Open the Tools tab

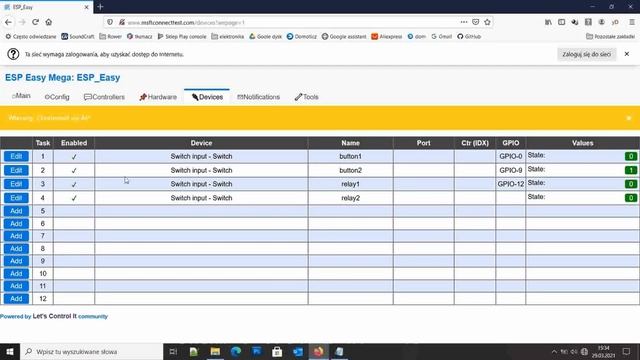pyautogui.click(x=307, y=97)
